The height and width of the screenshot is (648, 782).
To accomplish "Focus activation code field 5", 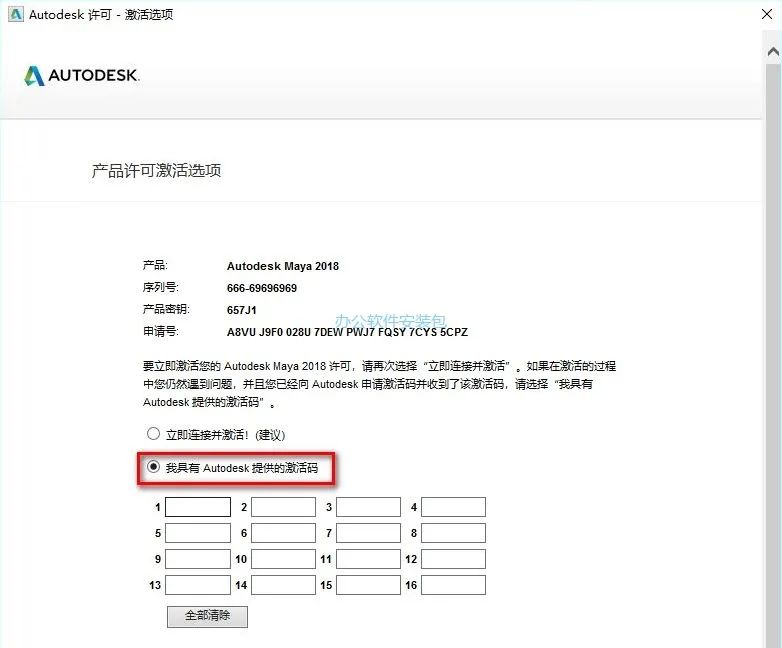I will [x=198, y=533].
